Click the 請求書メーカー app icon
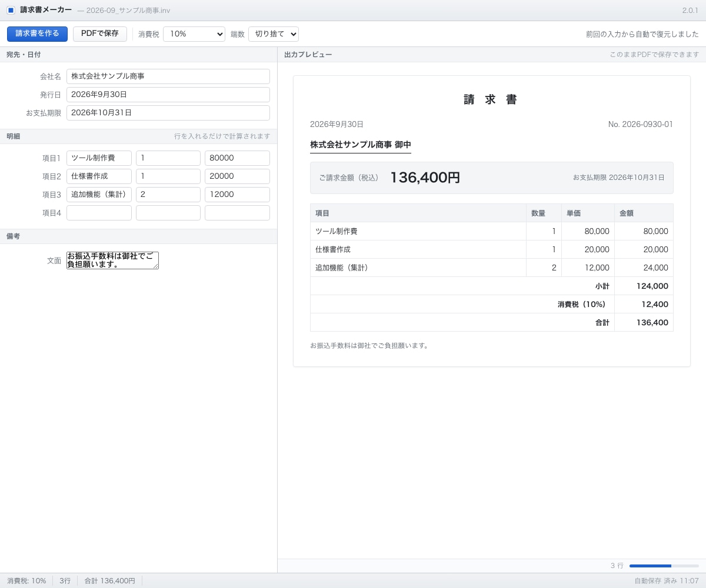The image size is (706, 588). click(11, 10)
